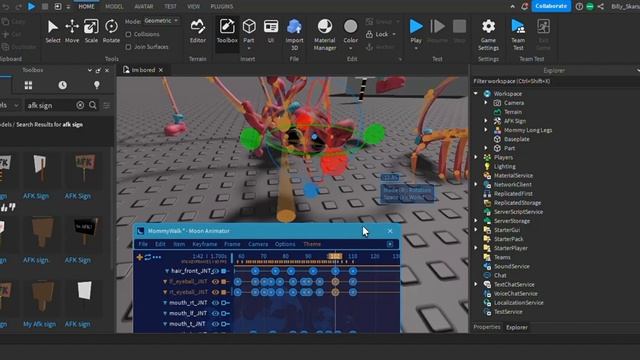Viewport: 640px width, 360px height.
Task: Click the gray Color swatch circle
Action: (x=350, y=27)
